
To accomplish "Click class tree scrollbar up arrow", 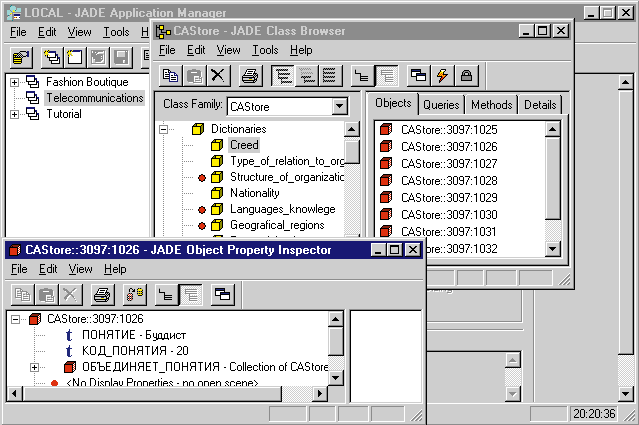I will coord(351,130).
